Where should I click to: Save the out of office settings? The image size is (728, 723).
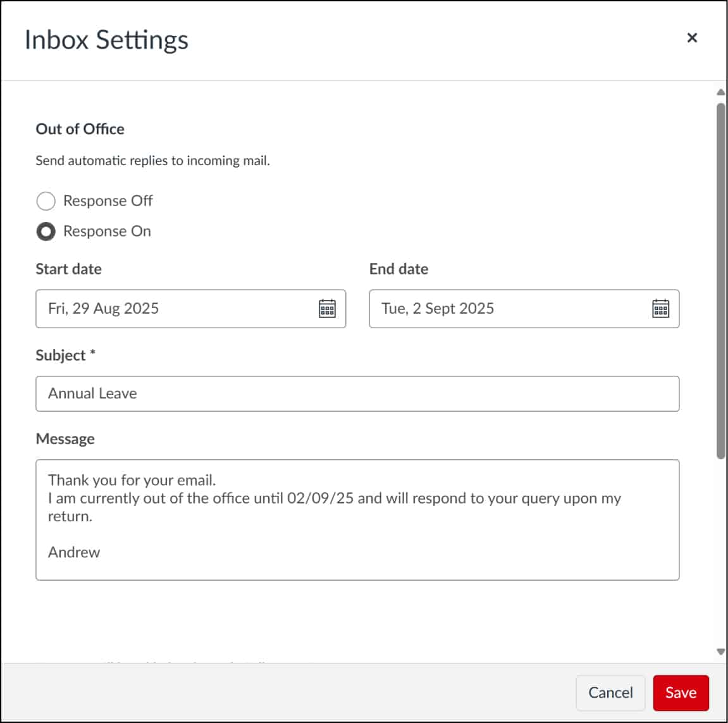(681, 693)
